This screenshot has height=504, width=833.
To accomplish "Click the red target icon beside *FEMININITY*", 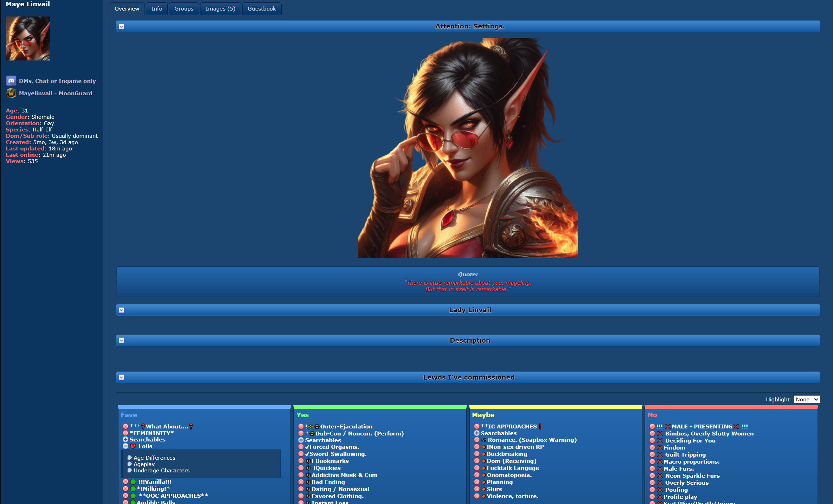I will [125, 433].
